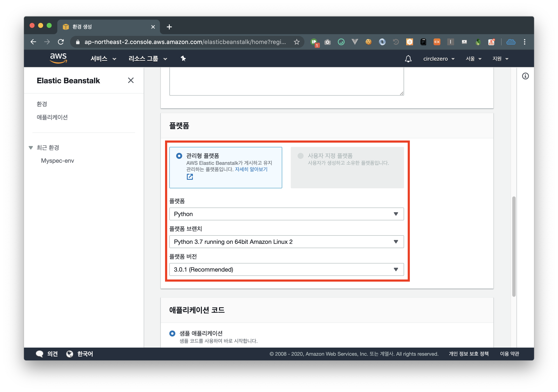Viewport: 558px width, 392px height.
Task: Select the 관리형 플랫폼 radio button
Action: [x=179, y=156]
